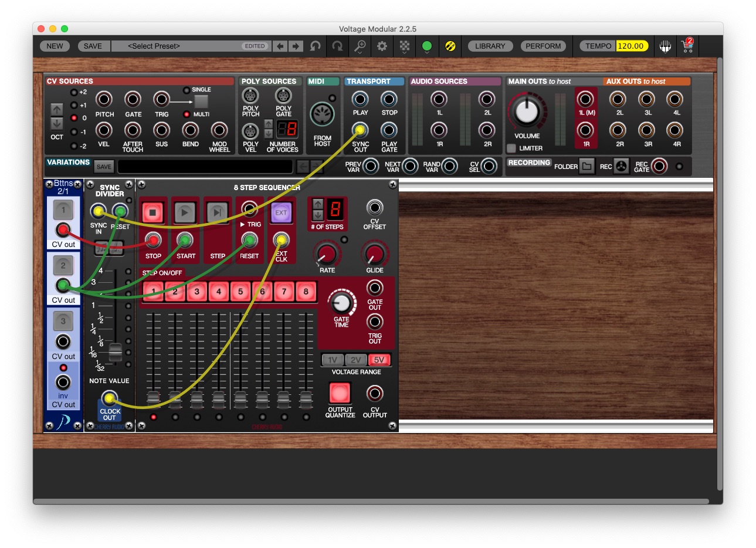Screen dimensions: 756x548
Task: Open the settings gear
Action: point(382,46)
